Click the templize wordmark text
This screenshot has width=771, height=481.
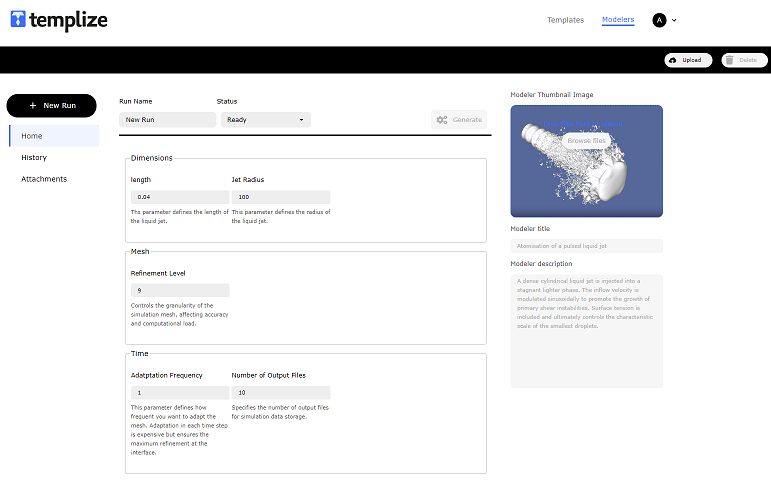[x=68, y=21]
